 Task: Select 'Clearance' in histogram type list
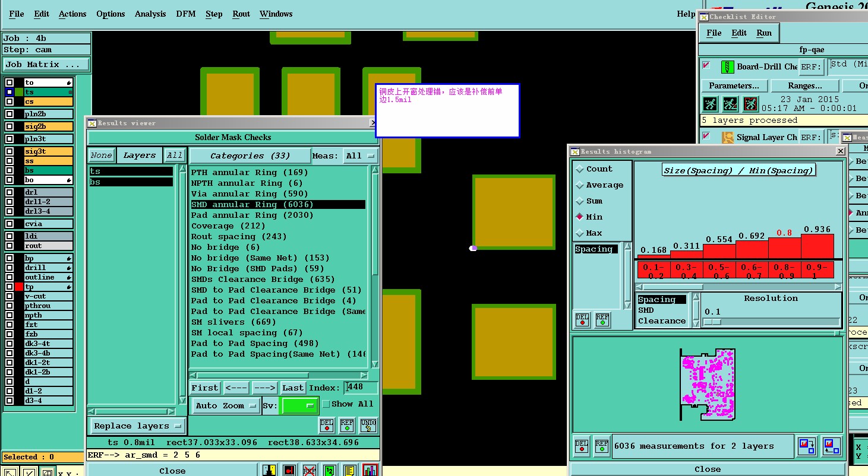661,321
